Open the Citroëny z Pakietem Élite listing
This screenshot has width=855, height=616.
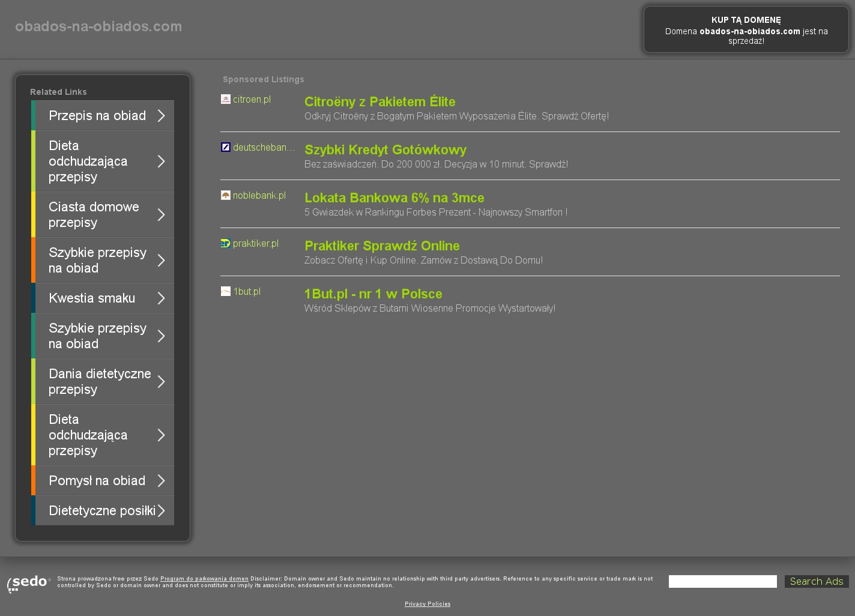379,102
